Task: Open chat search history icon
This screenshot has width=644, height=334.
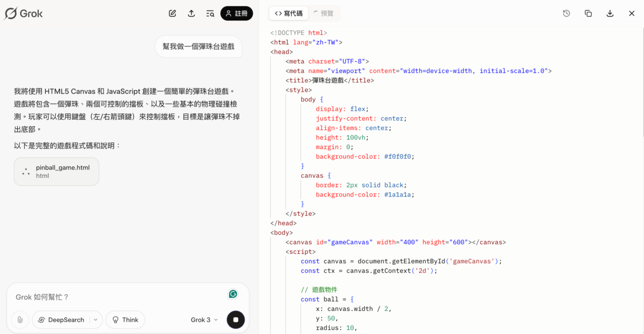Action: (210, 13)
